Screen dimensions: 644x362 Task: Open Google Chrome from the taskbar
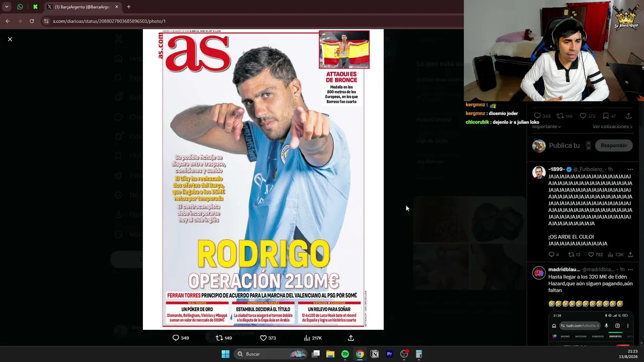pos(360,354)
